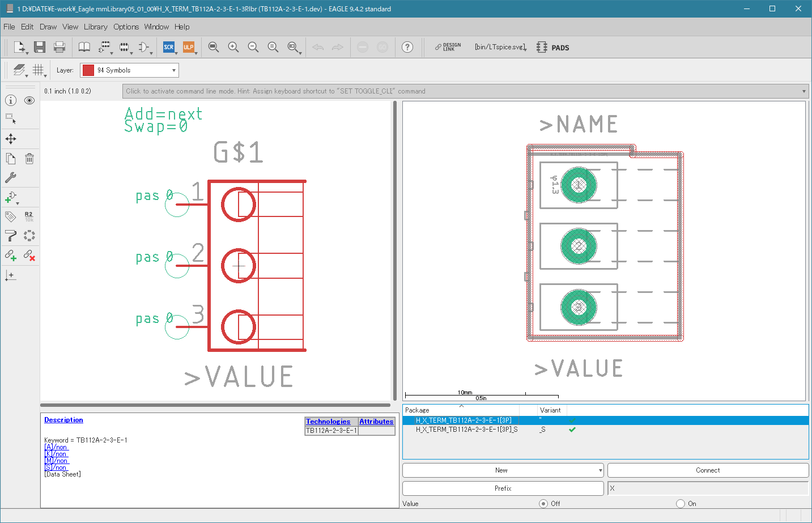The height and width of the screenshot is (523, 812).
Task: Click the Connect button
Action: point(708,470)
